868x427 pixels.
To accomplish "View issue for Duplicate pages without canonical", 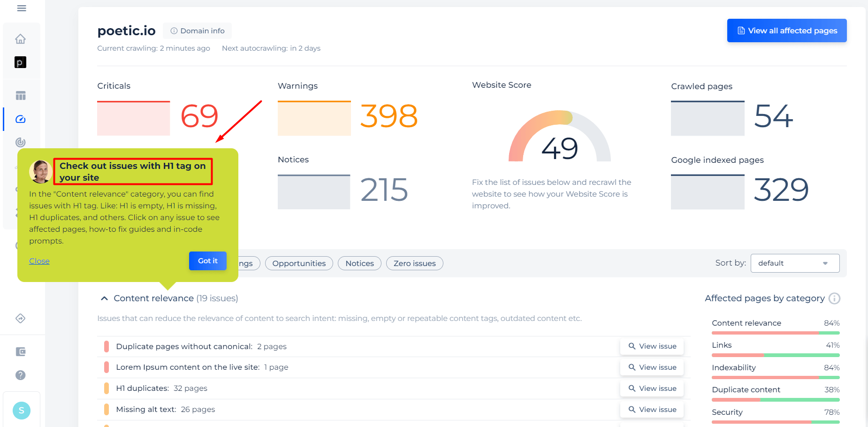I will (652, 346).
